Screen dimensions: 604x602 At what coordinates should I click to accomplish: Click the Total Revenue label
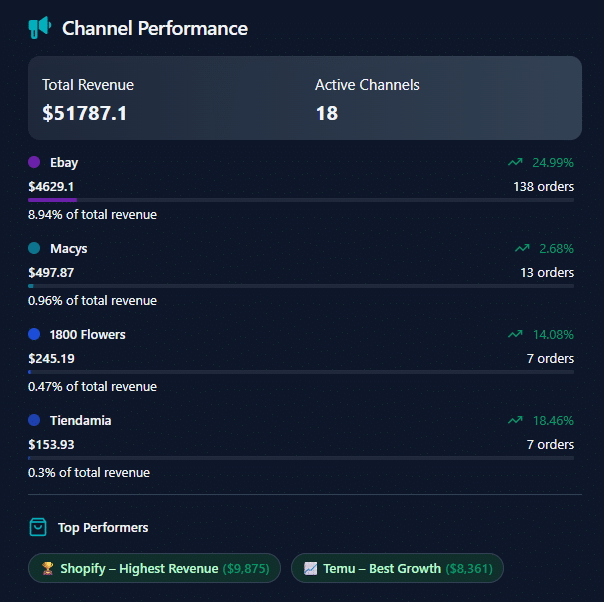(88, 85)
